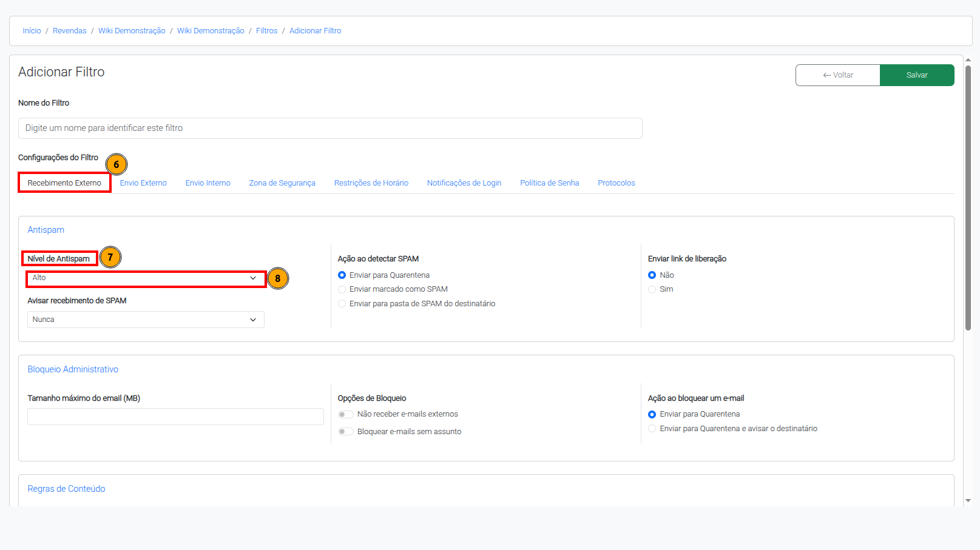The width and height of the screenshot is (980, 550).
Task: Select Não for Enviar link de liberação
Action: coord(652,275)
